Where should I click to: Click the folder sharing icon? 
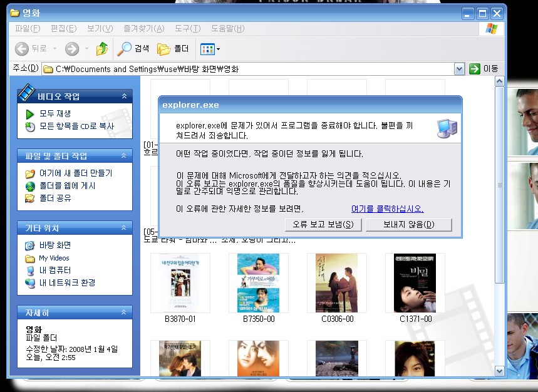[x=30, y=199]
